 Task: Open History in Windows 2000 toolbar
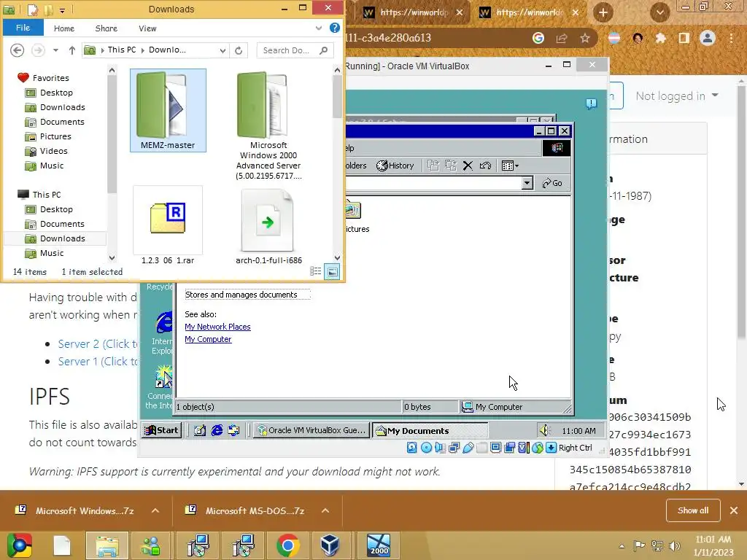395,166
